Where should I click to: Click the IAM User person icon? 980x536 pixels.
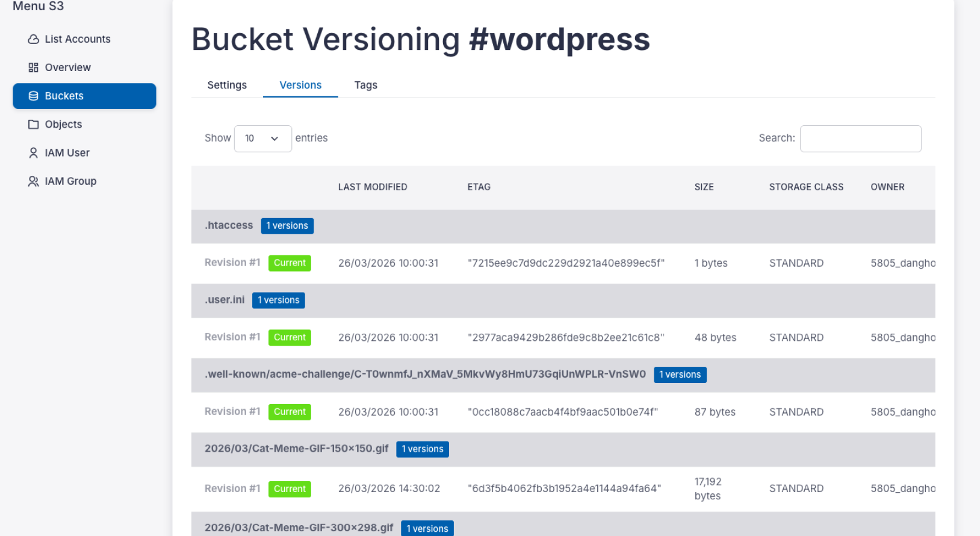(x=33, y=152)
